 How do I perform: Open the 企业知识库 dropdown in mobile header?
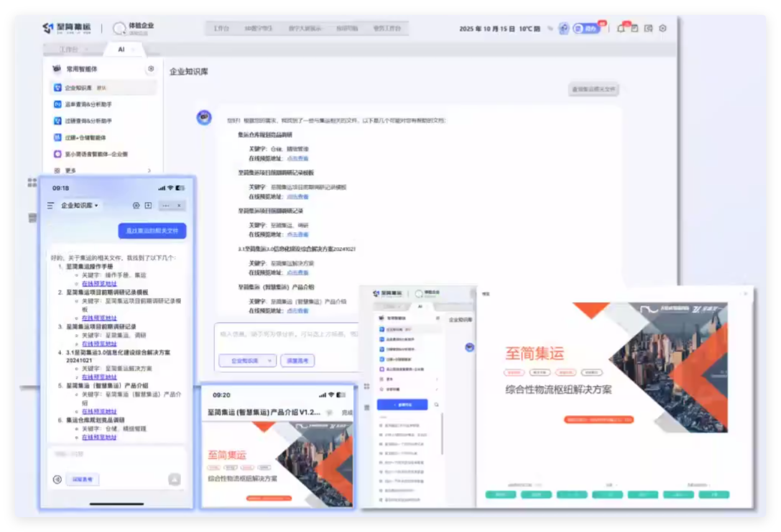coord(79,205)
